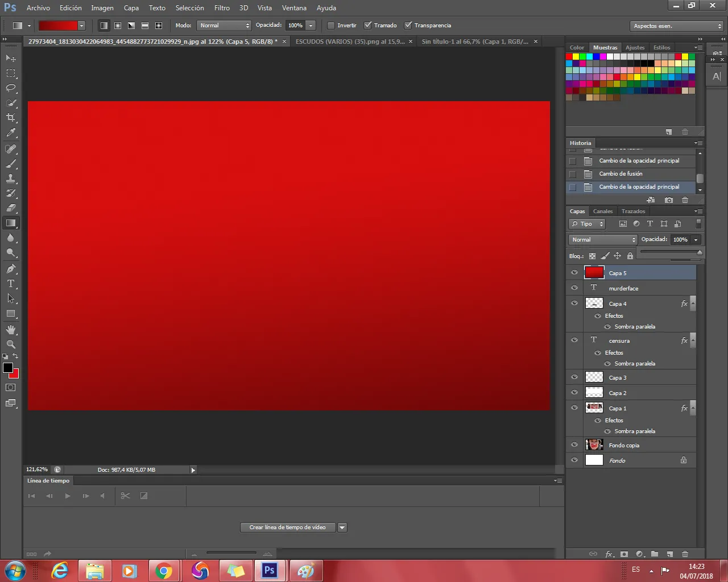728x582 pixels.
Task: Open the Selección menu
Action: (189, 8)
